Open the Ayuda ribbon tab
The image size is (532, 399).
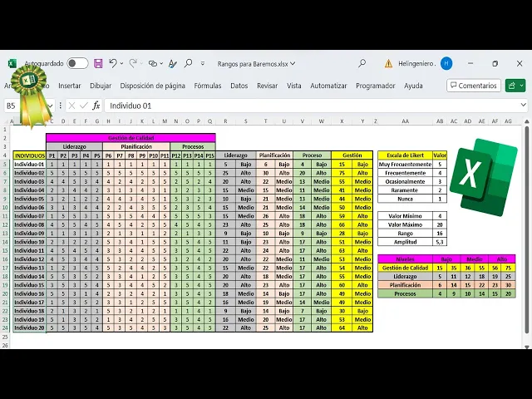point(413,86)
